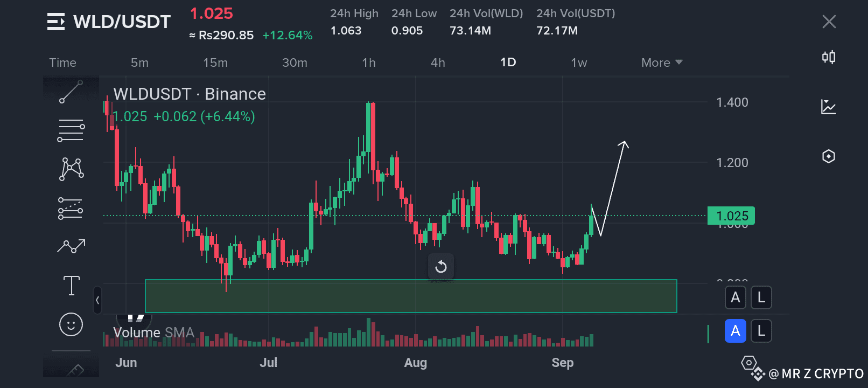Click the 24h Vol(USDT) value 72.17M

[x=557, y=31]
